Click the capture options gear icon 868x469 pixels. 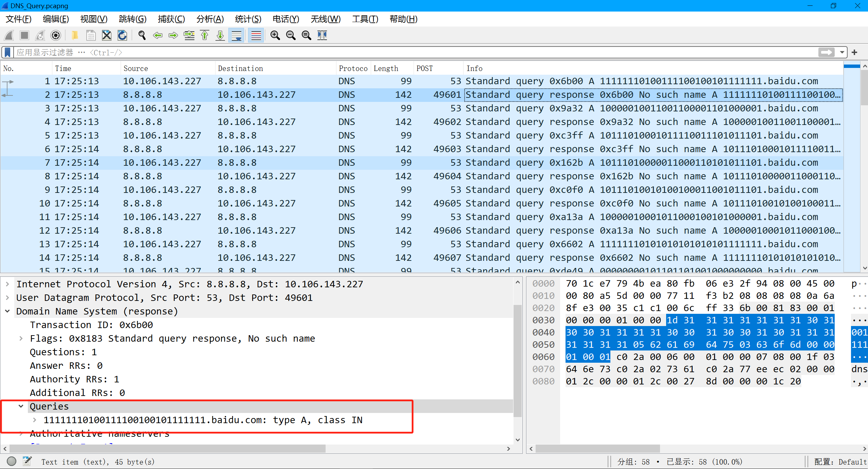coord(55,35)
